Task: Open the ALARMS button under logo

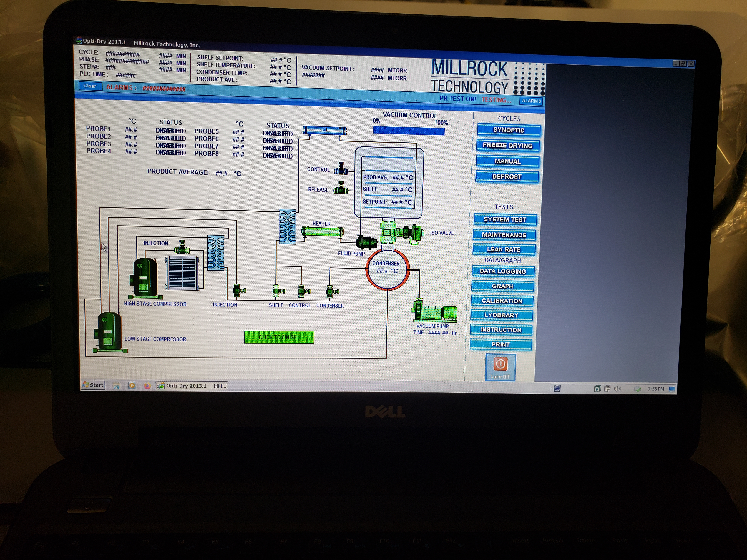Action: [531, 101]
